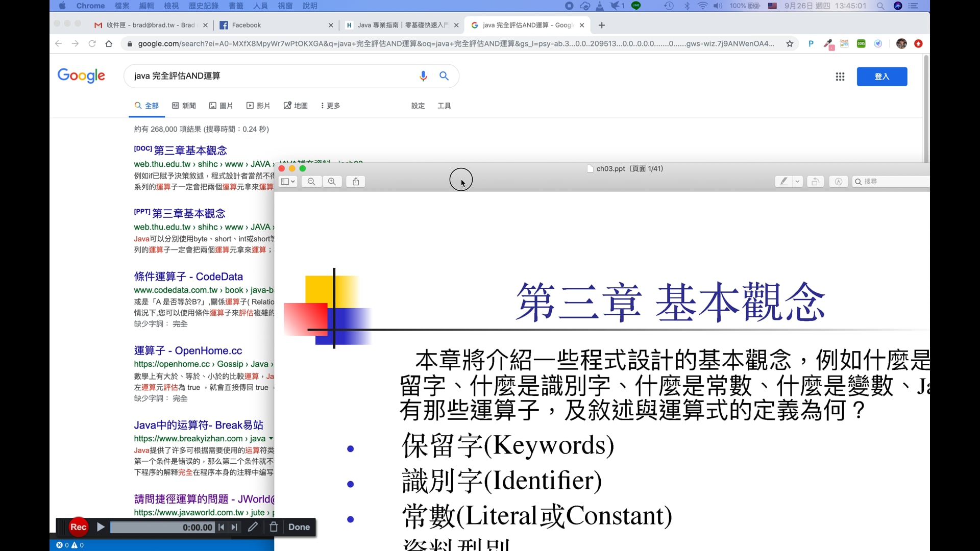Click the rotate page icon in Preview
The width and height of the screenshot is (980, 551).
pyautogui.click(x=815, y=182)
